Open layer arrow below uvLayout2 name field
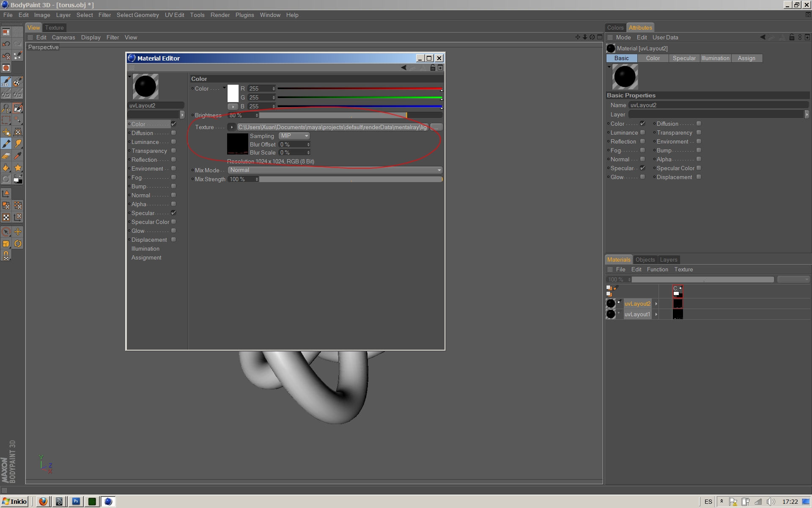 182,115
